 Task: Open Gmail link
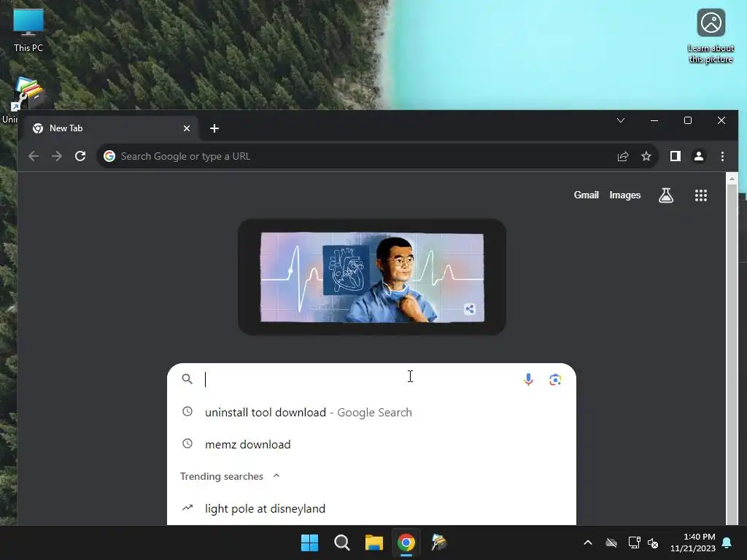pos(586,195)
